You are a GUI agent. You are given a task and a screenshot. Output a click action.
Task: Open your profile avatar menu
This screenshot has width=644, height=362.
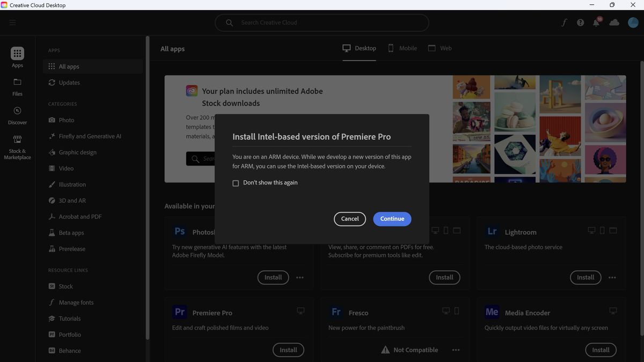[632, 23]
